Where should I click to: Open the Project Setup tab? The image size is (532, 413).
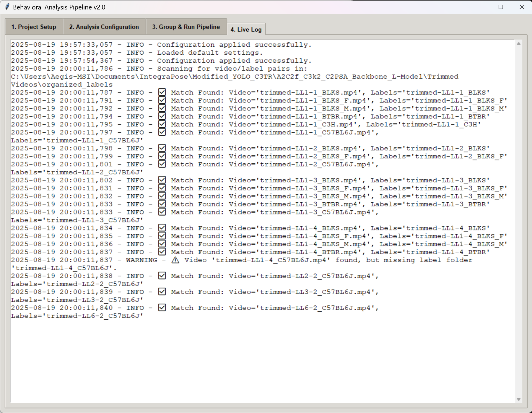34,27
